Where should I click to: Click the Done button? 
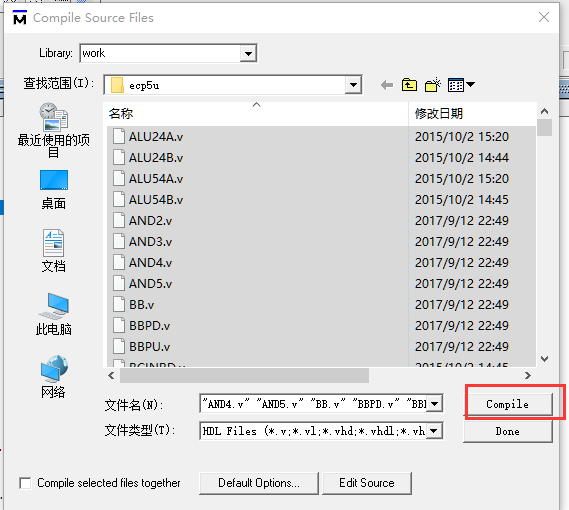pos(508,431)
